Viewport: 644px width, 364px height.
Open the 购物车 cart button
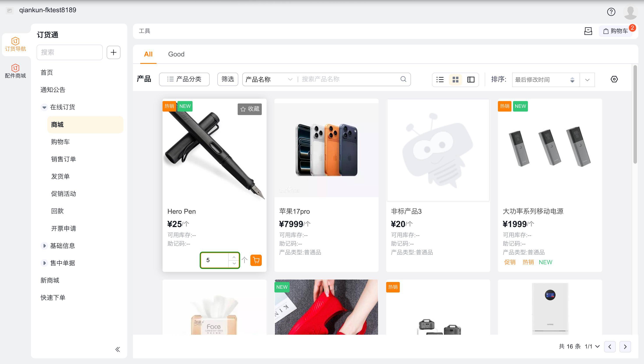click(x=616, y=31)
